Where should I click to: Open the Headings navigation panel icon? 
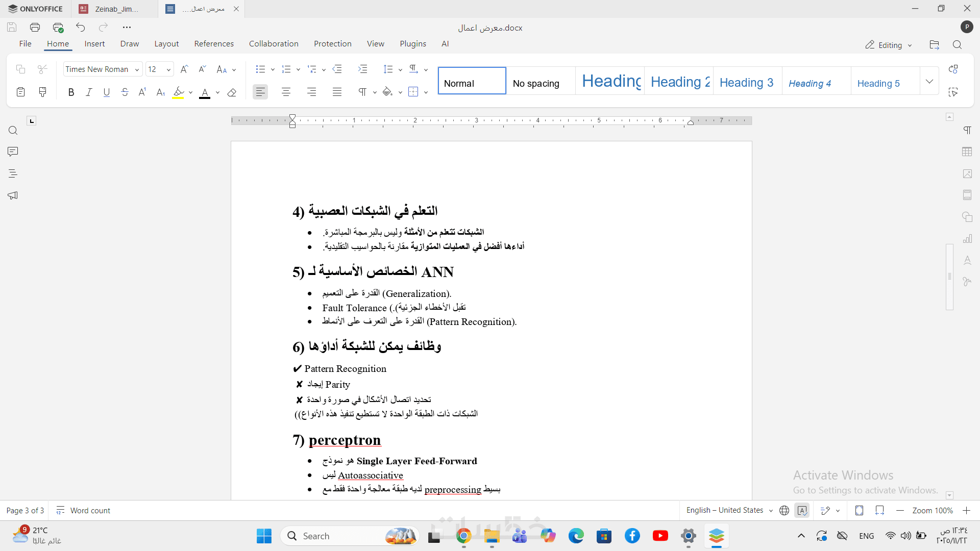click(13, 173)
